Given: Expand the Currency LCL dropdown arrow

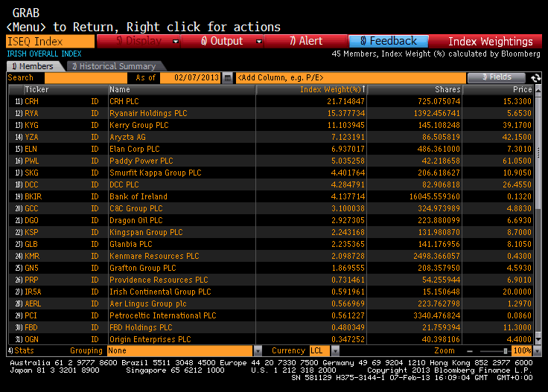Looking at the screenshot, I should [x=335, y=351].
